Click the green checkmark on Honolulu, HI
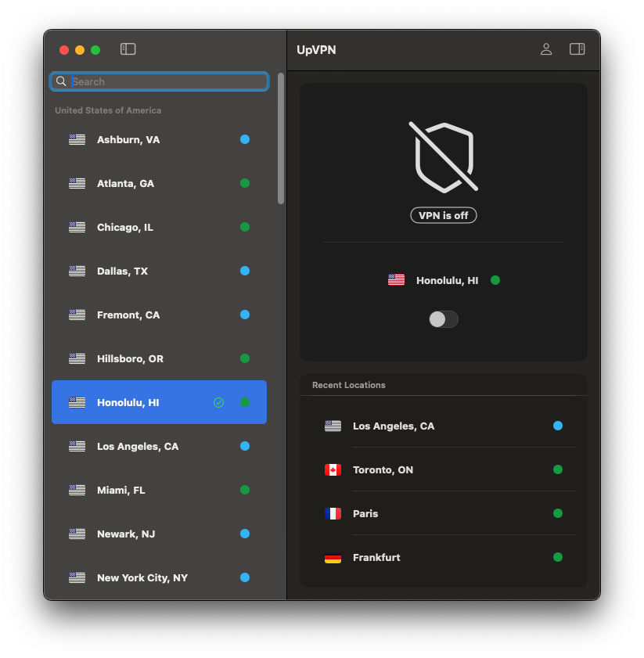644x658 pixels. coord(218,402)
